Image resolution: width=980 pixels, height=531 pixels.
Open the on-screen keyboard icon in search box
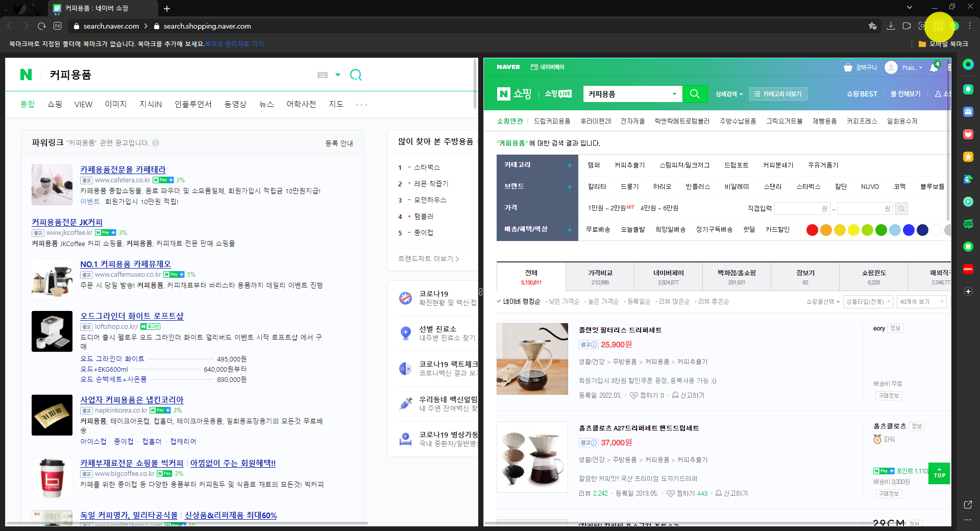323,75
